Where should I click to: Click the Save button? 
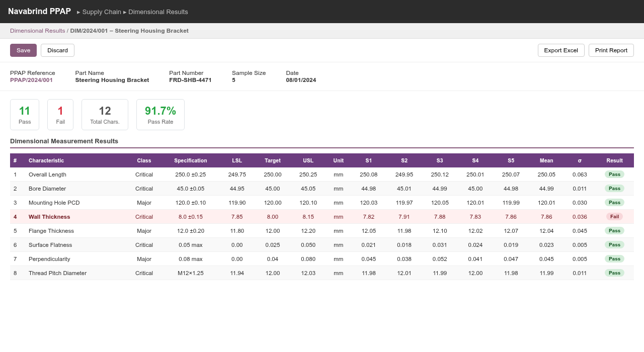(x=23, y=50)
